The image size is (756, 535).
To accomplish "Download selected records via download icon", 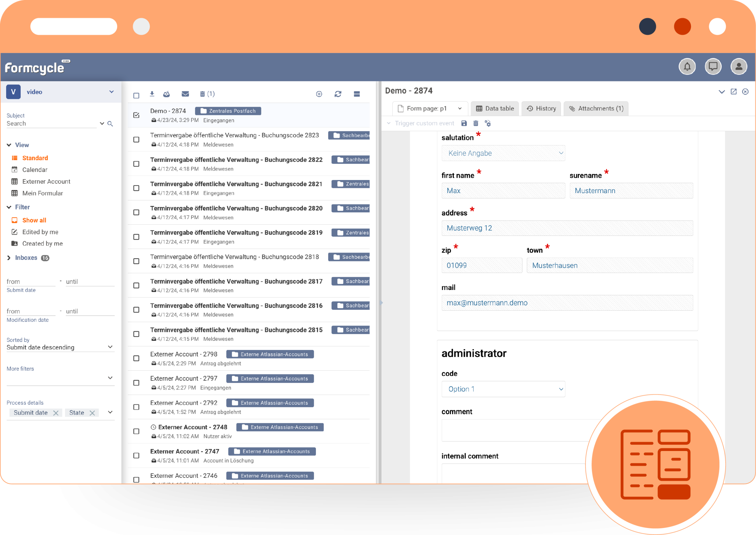I will [152, 94].
